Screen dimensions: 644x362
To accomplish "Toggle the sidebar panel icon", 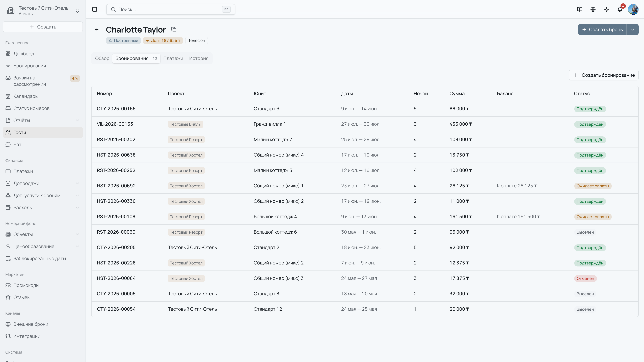I will click(x=94, y=9).
